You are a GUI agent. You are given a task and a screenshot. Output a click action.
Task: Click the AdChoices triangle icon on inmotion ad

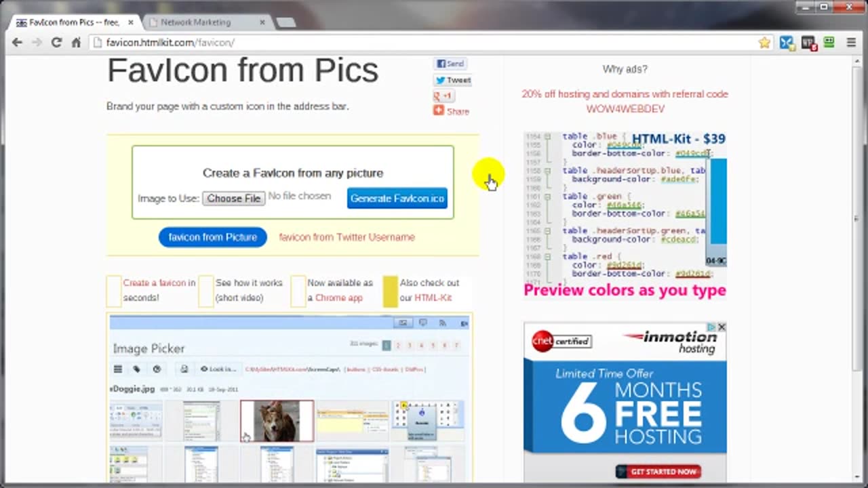[712, 327]
